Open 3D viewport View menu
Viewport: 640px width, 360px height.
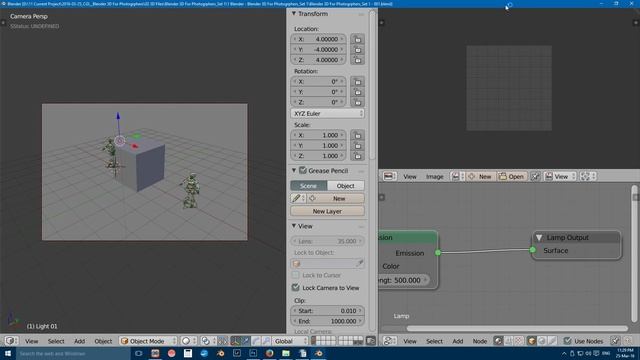click(31, 341)
